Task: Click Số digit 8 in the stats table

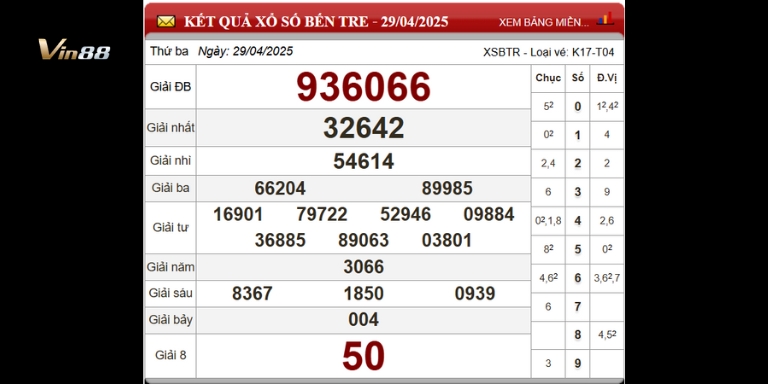Action: (x=577, y=335)
